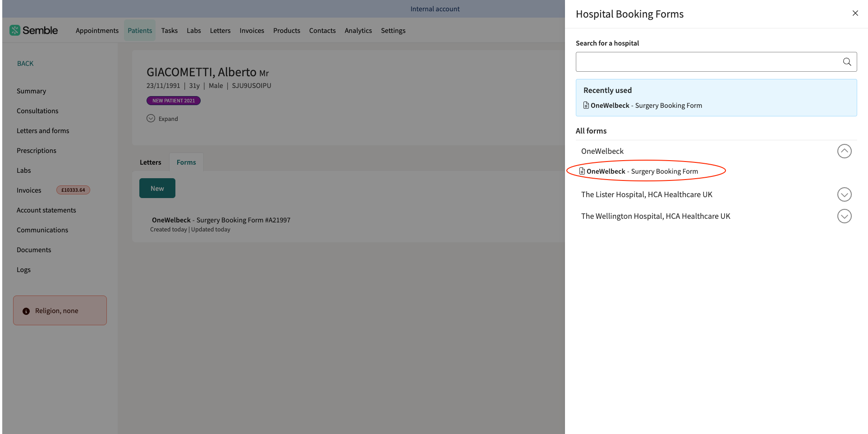Image resolution: width=868 pixels, height=434 pixels.
Task: Open Surgery Booking Form #A21997
Action: pyautogui.click(x=221, y=220)
